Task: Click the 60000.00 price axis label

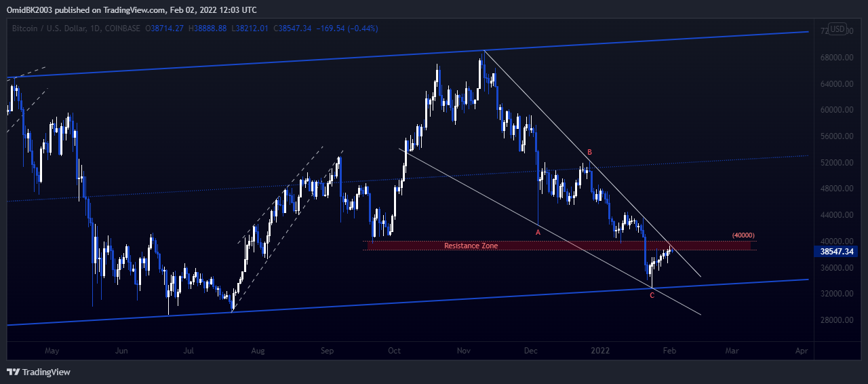Action: point(835,110)
